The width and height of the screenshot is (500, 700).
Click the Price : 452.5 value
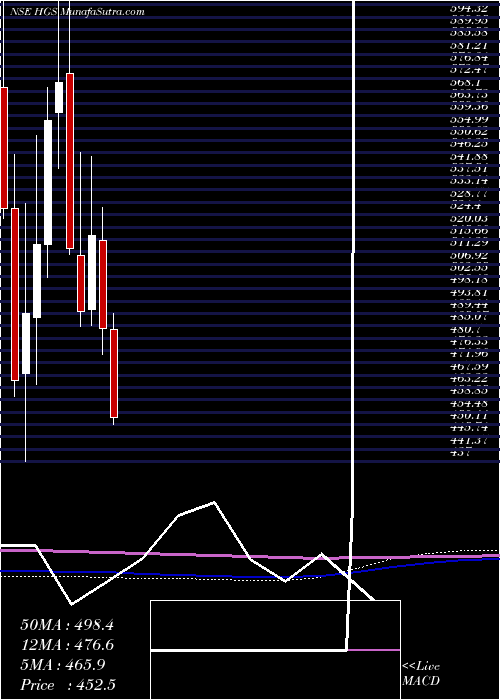coord(70,685)
